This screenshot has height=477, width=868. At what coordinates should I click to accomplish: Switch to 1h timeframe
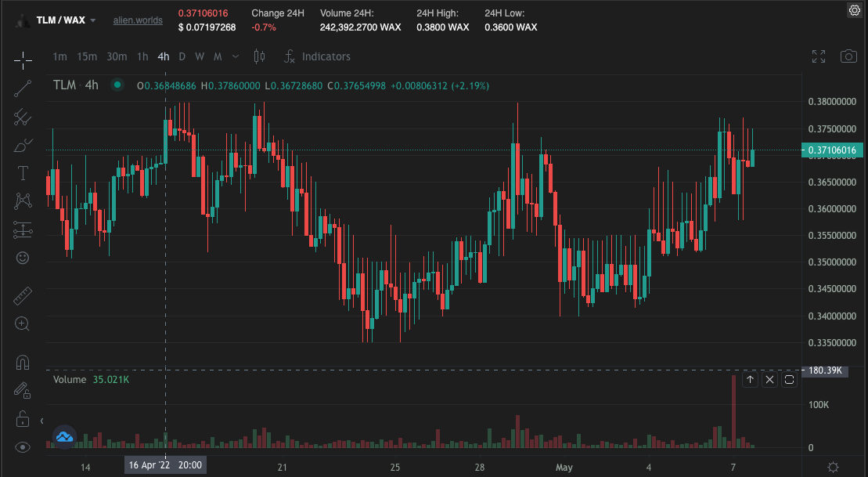[142, 56]
